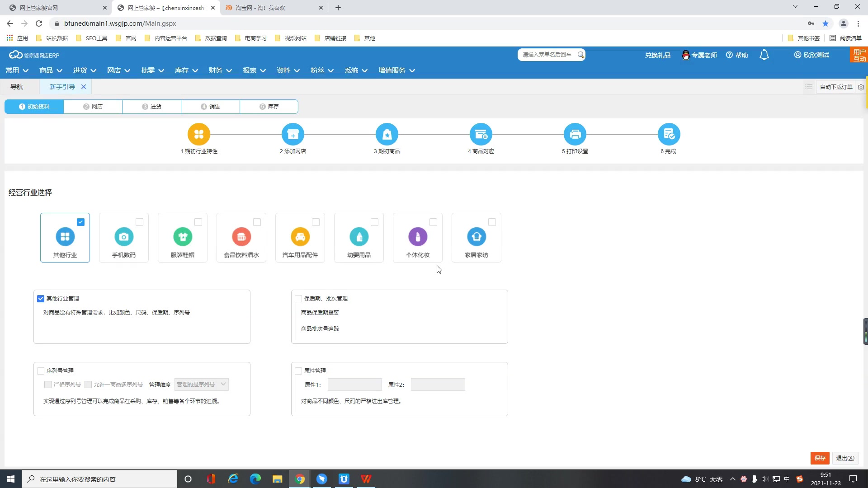
Task: Select the 其他行业 industry icon
Action: (65, 237)
